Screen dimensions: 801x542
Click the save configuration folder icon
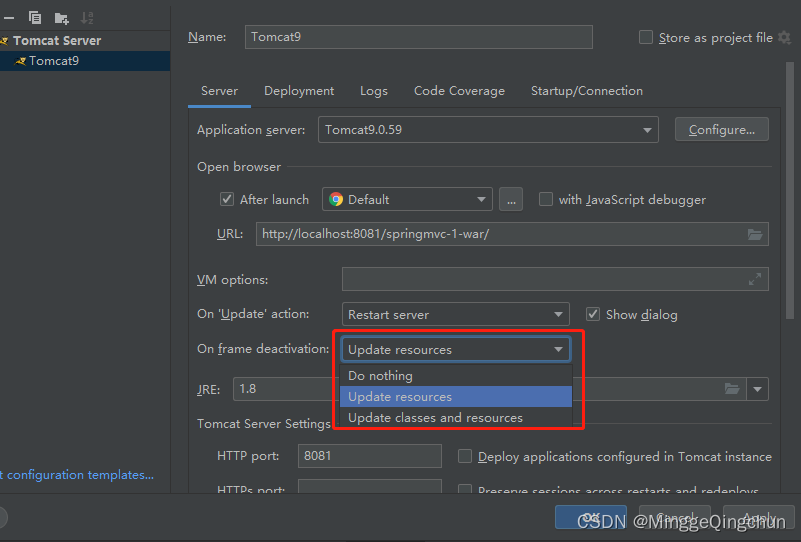(61, 18)
